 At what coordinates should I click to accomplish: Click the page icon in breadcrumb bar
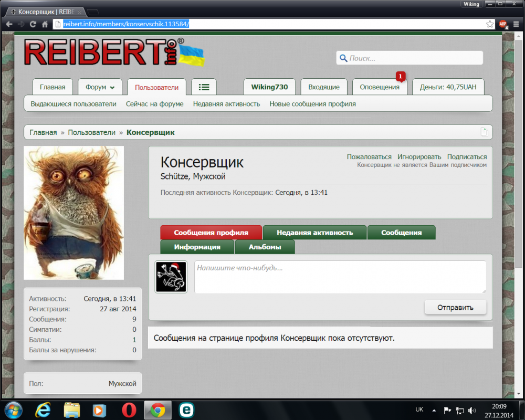coord(484,132)
